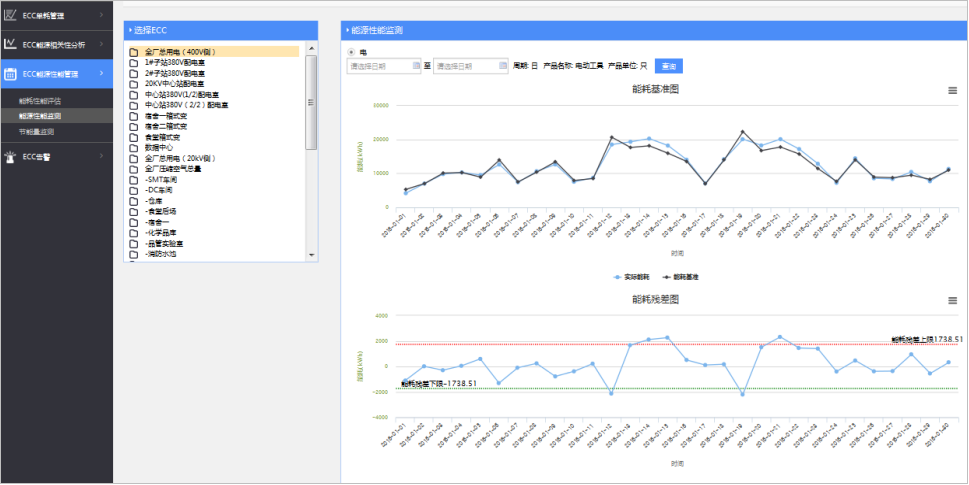Click the ECC能源性能管理 calendar icon
969x485 pixels.
point(10,74)
